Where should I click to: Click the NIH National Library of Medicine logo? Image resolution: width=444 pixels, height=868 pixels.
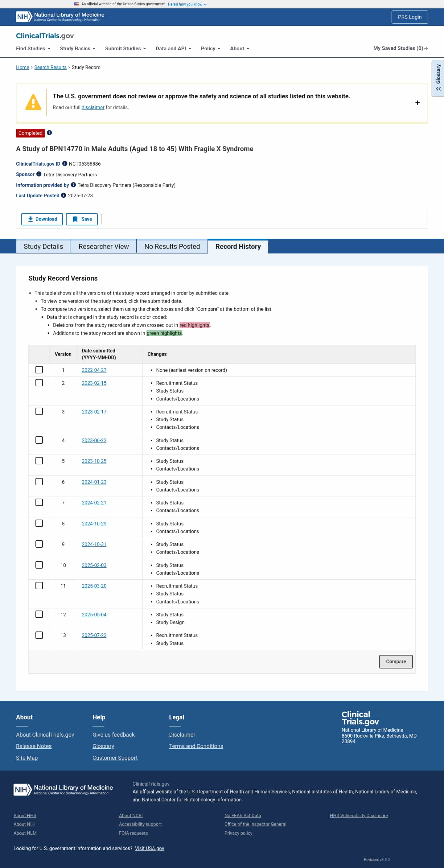[60, 17]
